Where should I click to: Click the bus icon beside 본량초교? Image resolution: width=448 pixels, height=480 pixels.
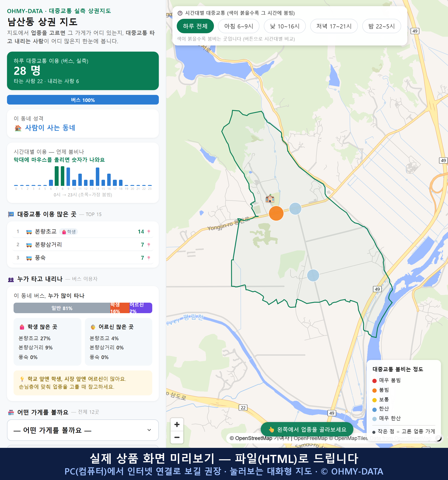[x=29, y=232]
